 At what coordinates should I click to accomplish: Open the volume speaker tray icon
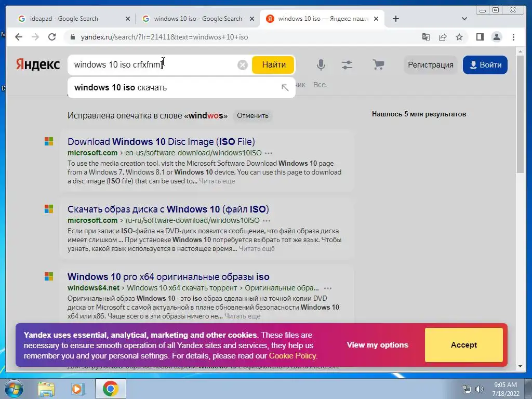click(x=479, y=389)
